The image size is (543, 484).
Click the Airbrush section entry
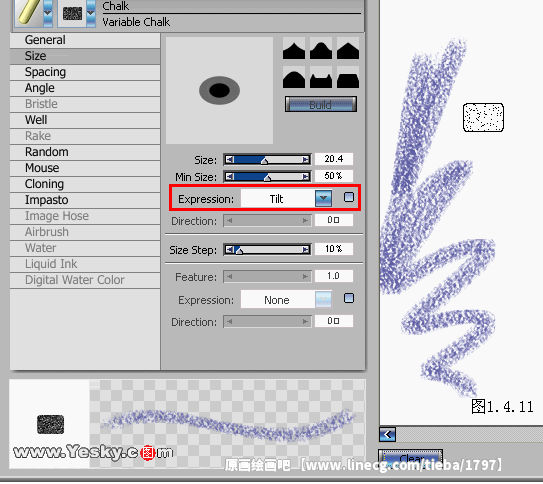(85, 232)
